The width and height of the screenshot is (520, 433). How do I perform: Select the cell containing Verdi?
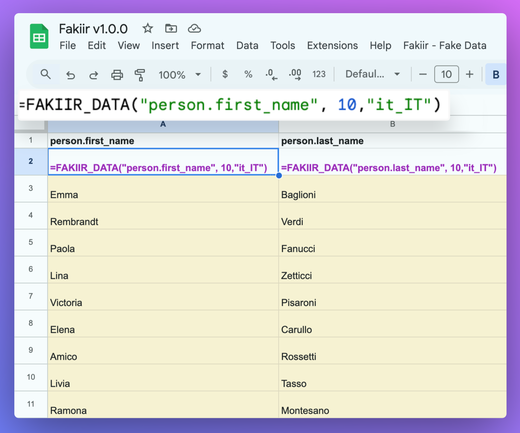(x=392, y=216)
